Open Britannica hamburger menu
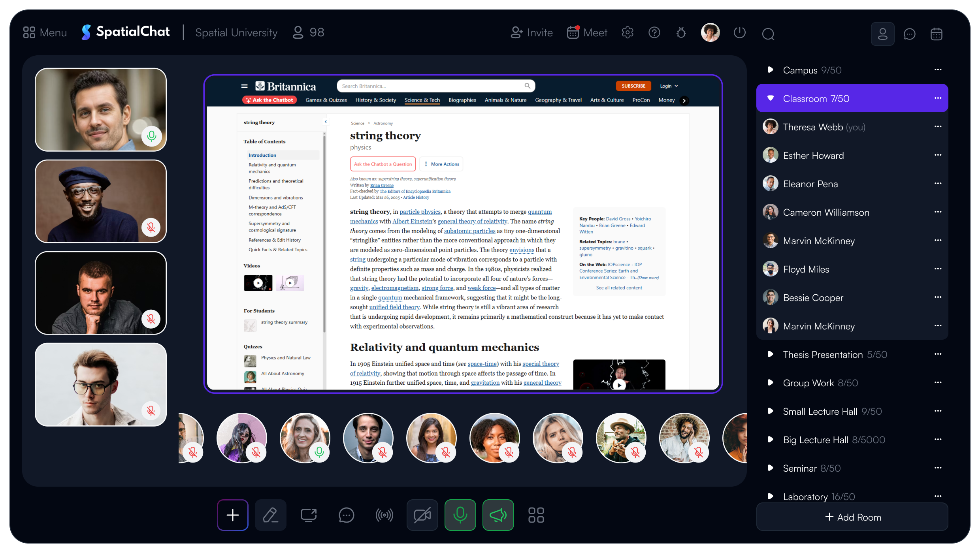 244,86
